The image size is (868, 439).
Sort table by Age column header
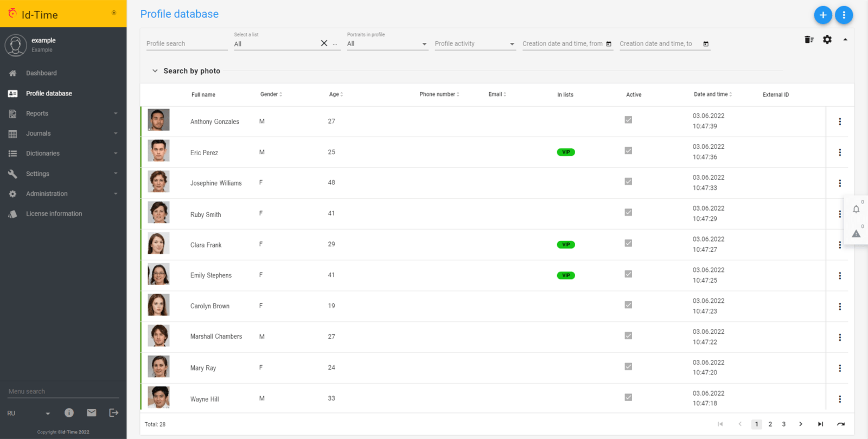[336, 94]
